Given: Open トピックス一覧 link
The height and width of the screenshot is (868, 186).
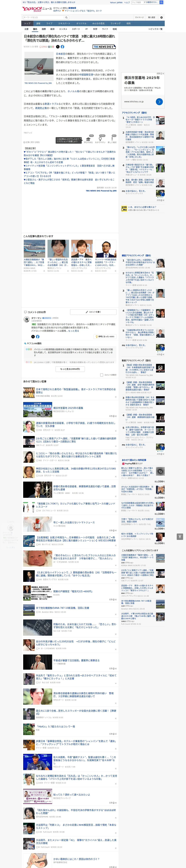Looking at the screenshot, I should pos(155,29).
